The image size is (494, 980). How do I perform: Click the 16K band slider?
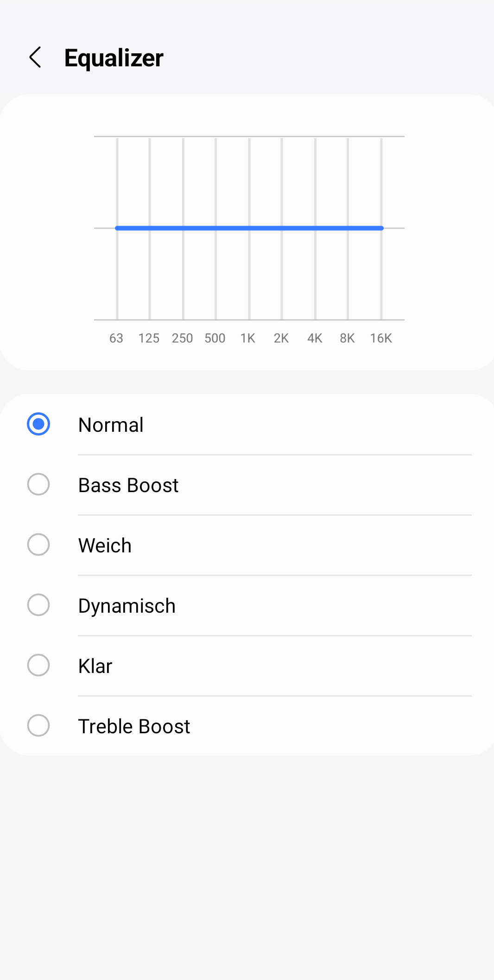pos(381,228)
